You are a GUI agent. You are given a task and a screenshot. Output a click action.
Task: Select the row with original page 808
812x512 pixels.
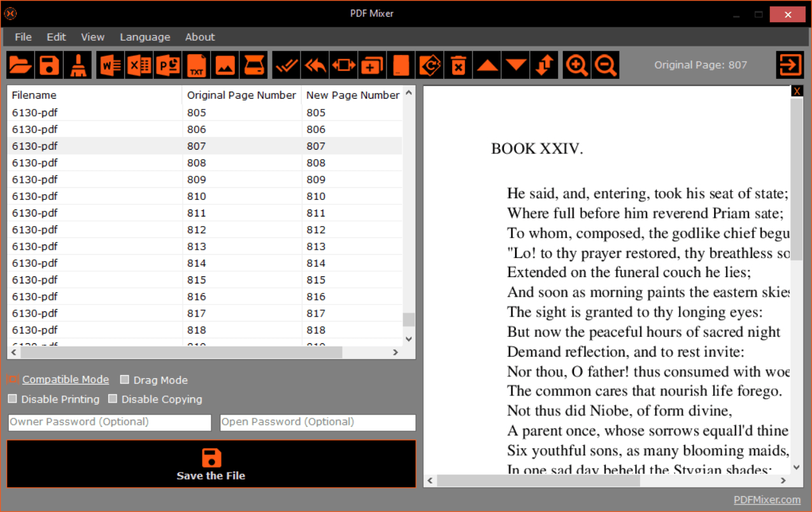[205, 162]
